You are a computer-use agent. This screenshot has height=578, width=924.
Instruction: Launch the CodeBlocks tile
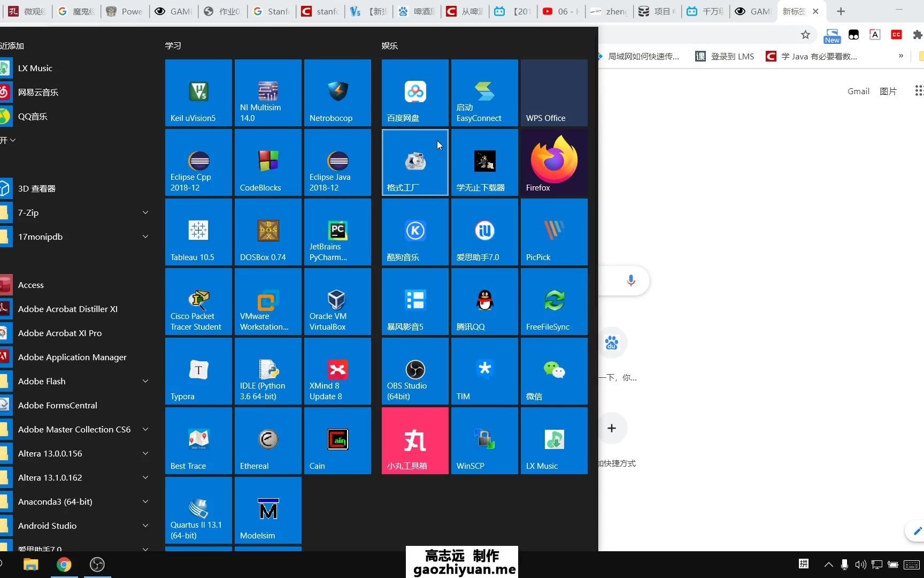(x=268, y=162)
